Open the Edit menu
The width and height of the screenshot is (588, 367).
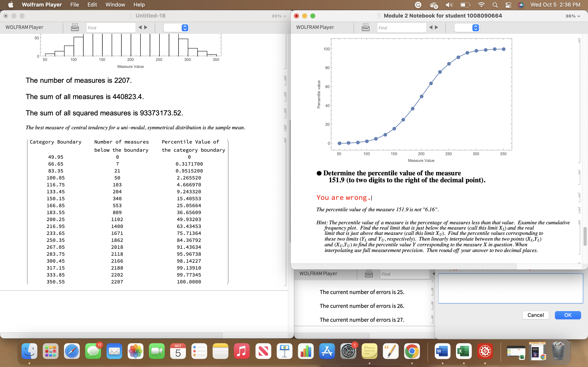(x=92, y=5)
